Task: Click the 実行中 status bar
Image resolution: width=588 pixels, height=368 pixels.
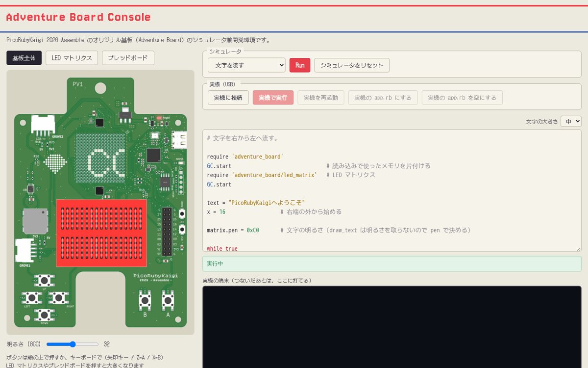Action: (x=392, y=263)
